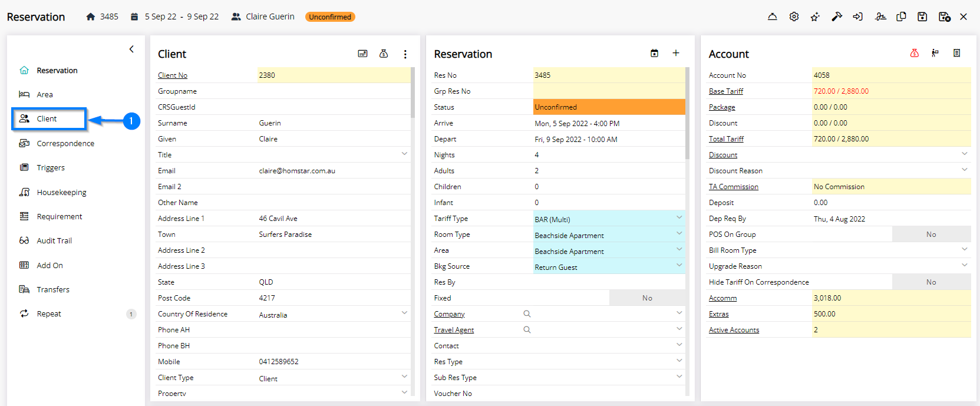Toggle Hide Tariff On Correspondence switch
Viewport: 980px width, 406px height.
point(930,282)
